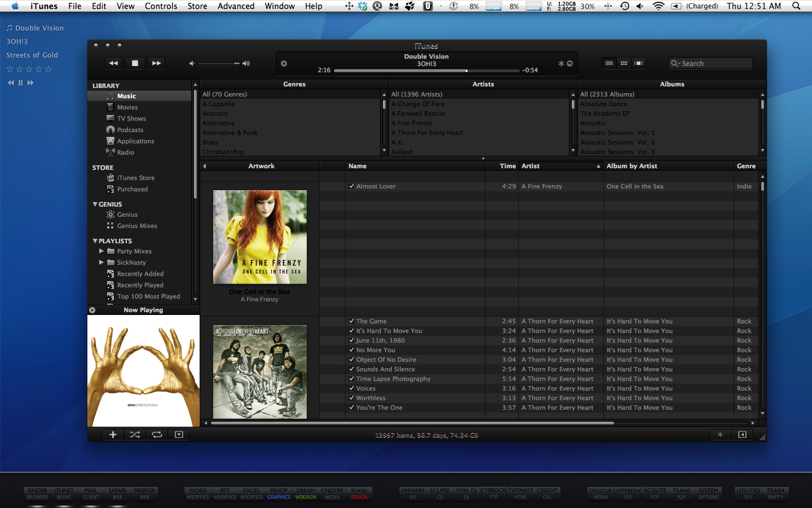Expand the SickNasty playlist folder

101,262
